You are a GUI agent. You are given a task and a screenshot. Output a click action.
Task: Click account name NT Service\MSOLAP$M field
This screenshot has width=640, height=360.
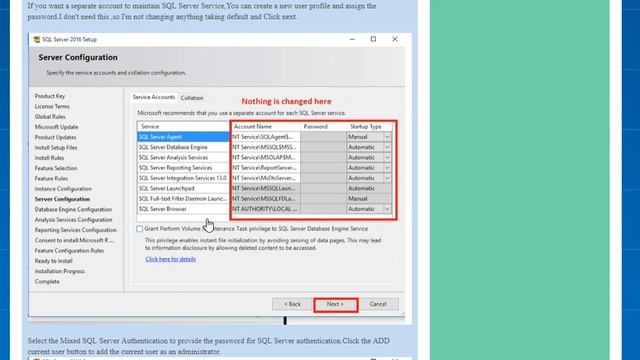(266, 158)
